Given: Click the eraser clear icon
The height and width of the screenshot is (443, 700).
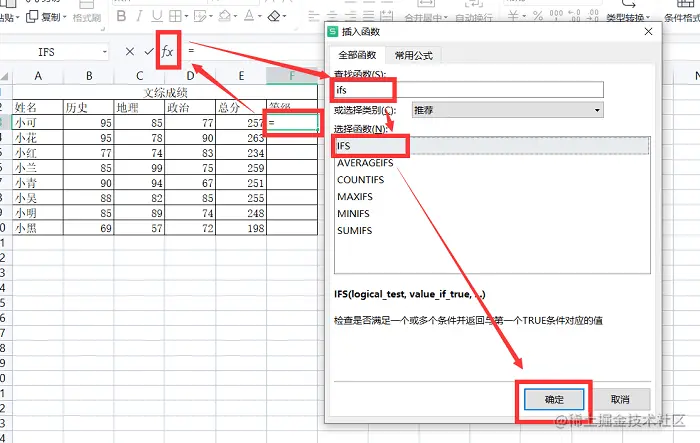Looking at the screenshot, I should point(274,17).
